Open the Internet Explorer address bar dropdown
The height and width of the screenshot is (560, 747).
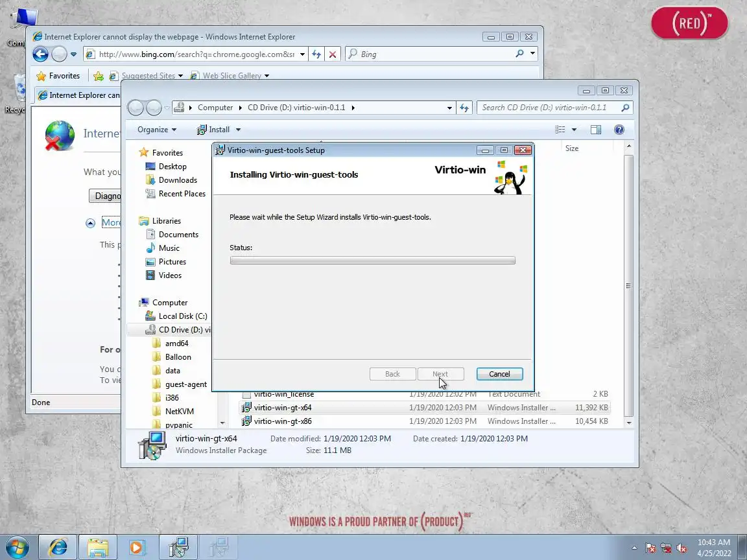tap(302, 54)
